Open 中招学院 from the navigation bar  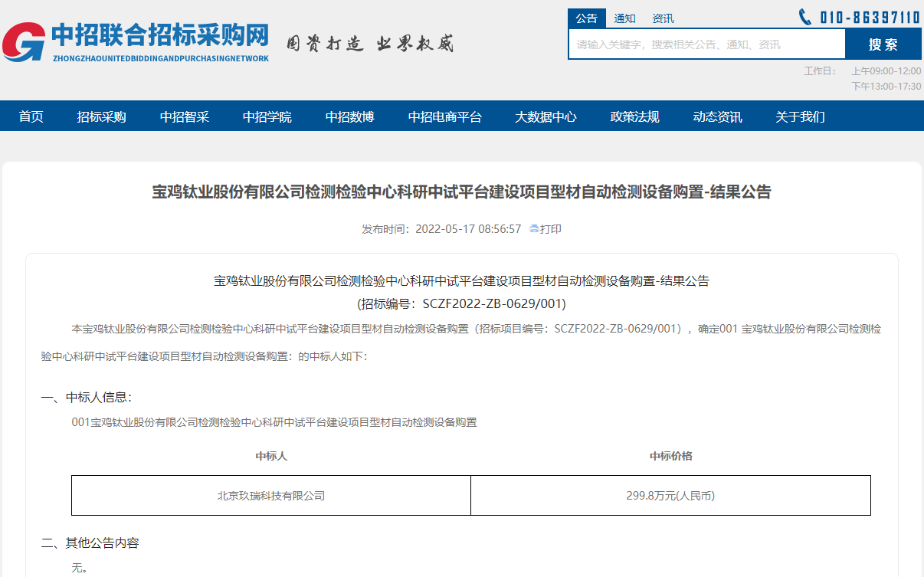(x=267, y=116)
